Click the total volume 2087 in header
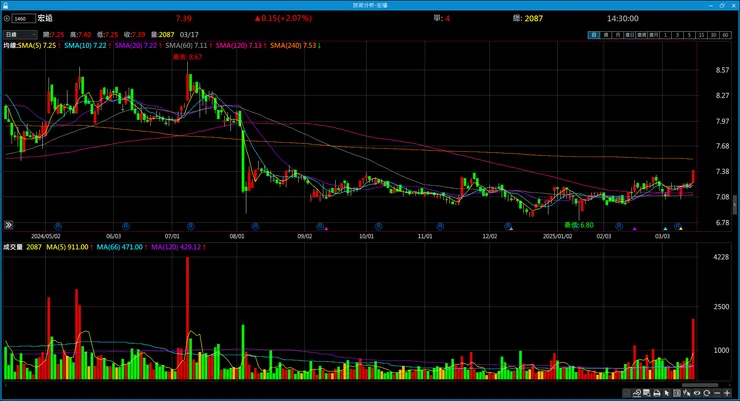This screenshot has height=401, width=740. (x=534, y=18)
